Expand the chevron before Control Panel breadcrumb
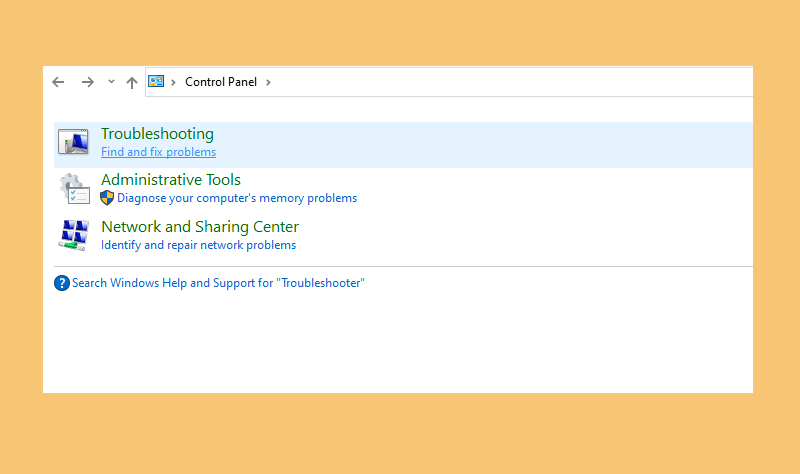Screen dimensions: 800x474 173,82
